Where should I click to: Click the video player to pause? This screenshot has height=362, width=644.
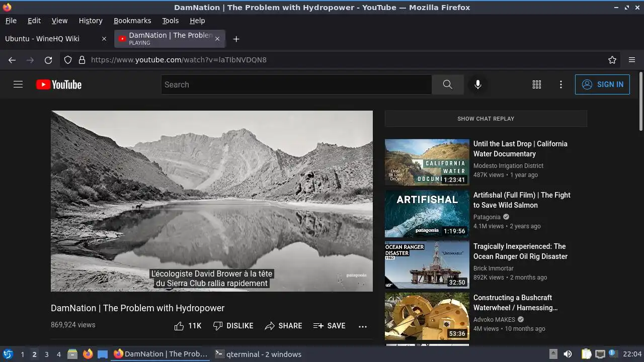click(212, 201)
